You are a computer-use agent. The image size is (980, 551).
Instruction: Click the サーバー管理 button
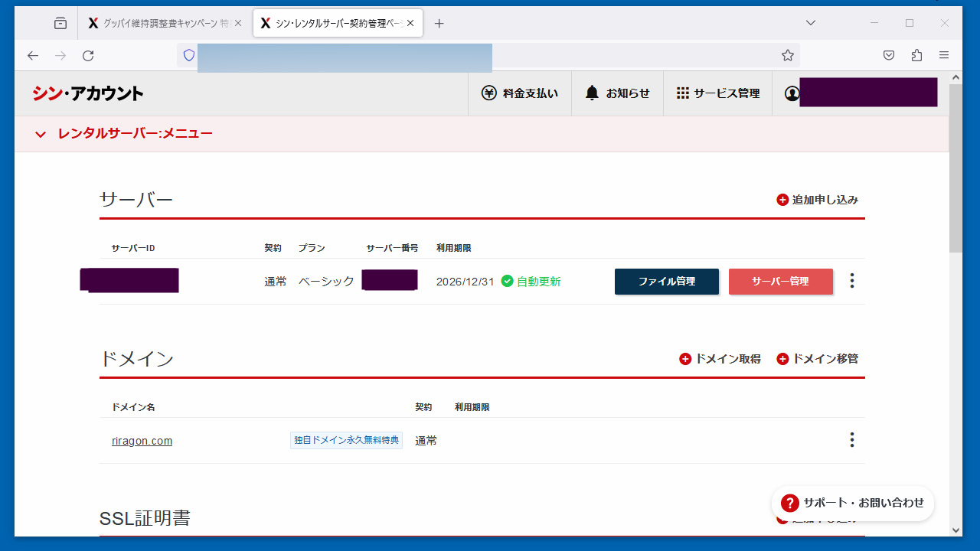point(780,282)
